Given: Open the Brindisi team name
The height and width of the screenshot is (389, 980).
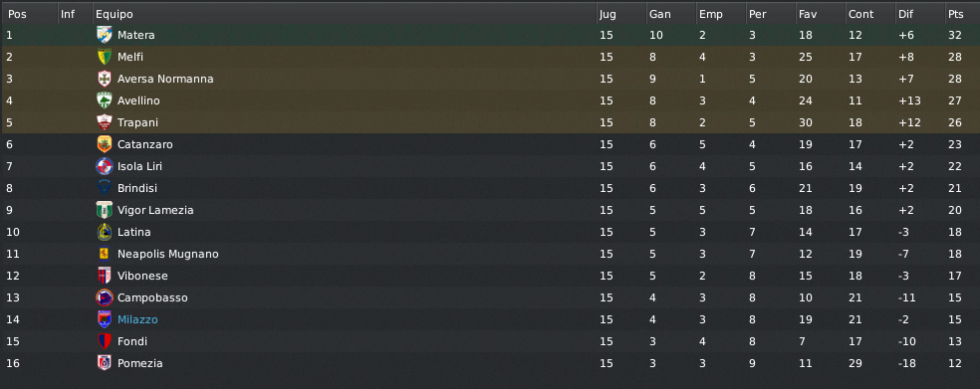Looking at the screenshot, I should coord(137,189).
